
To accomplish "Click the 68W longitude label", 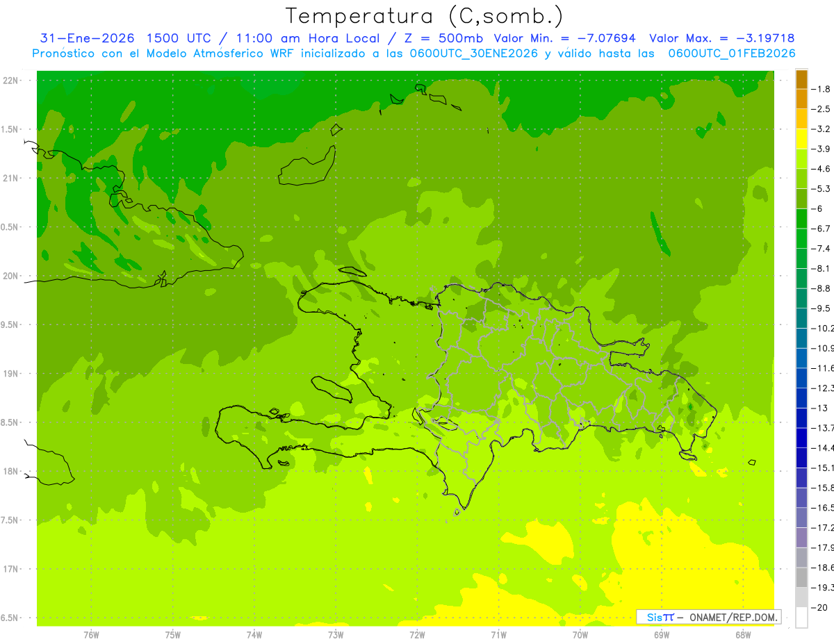I will 743,635.
